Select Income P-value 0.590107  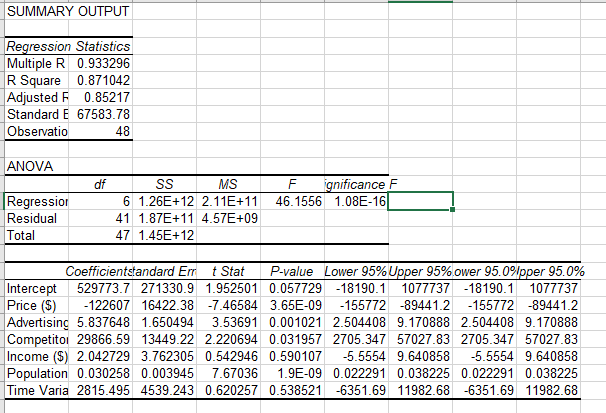pyautogui.click(x=293, y=356)
